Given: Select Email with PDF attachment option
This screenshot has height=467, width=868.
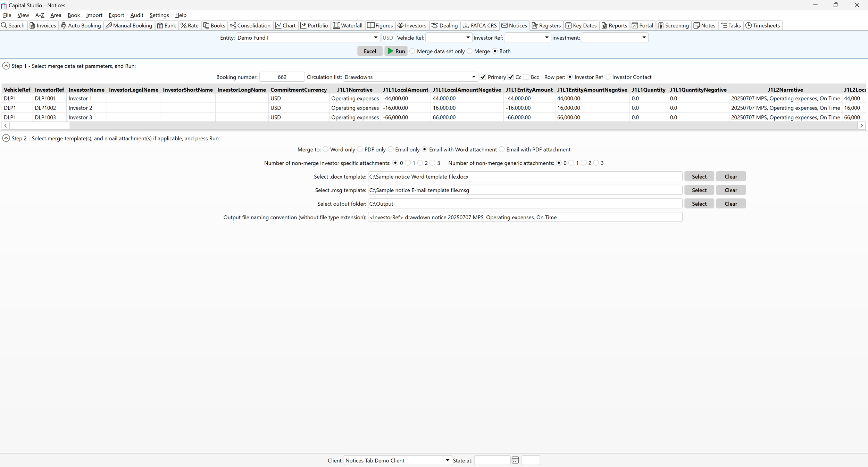Looking at the screenshot, I should 502,149.
